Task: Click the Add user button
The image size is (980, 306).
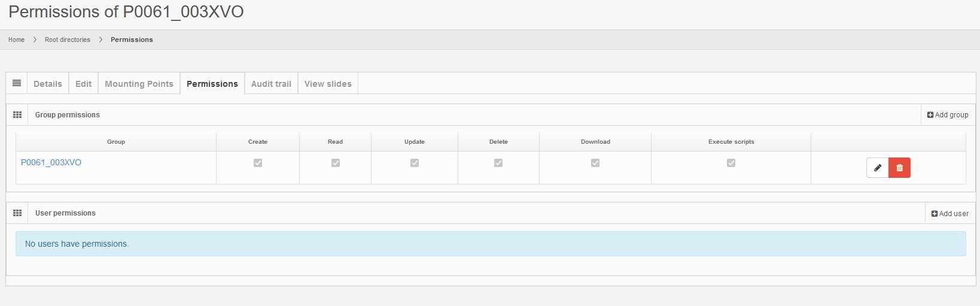Action: tap(949, 213)
